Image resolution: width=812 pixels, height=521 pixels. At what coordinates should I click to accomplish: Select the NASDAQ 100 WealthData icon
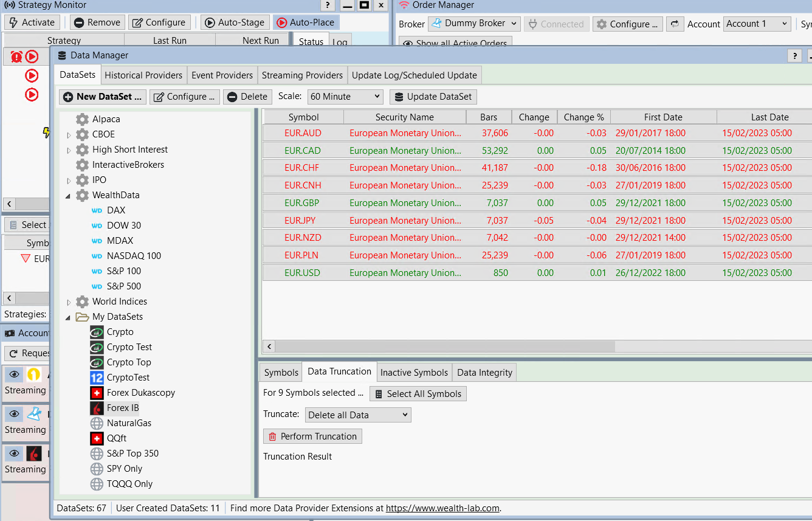click(97, 256)
